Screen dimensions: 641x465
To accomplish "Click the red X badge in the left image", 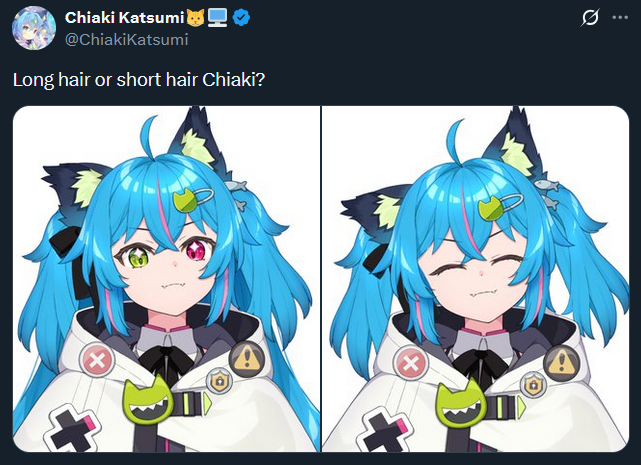I will tap(97, 361).
